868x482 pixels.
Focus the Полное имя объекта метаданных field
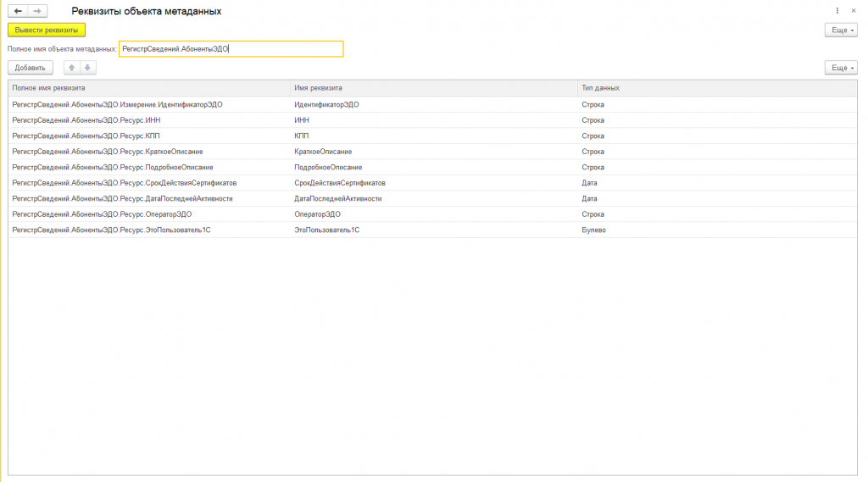click(x=231, y=48)
